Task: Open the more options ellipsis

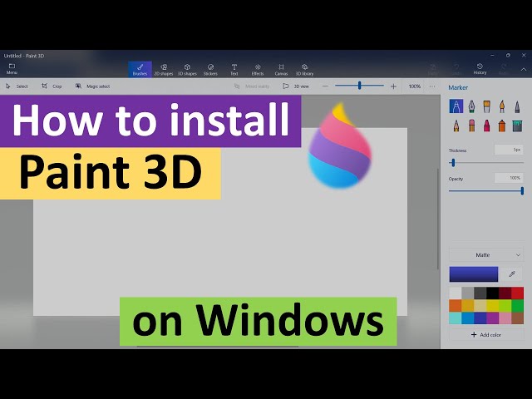Action: coord(432,86)
